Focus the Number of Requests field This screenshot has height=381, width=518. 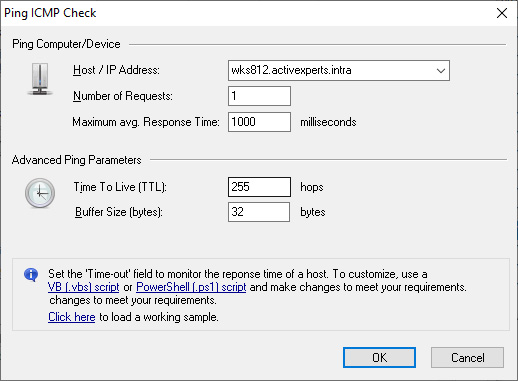coord(259,96)
